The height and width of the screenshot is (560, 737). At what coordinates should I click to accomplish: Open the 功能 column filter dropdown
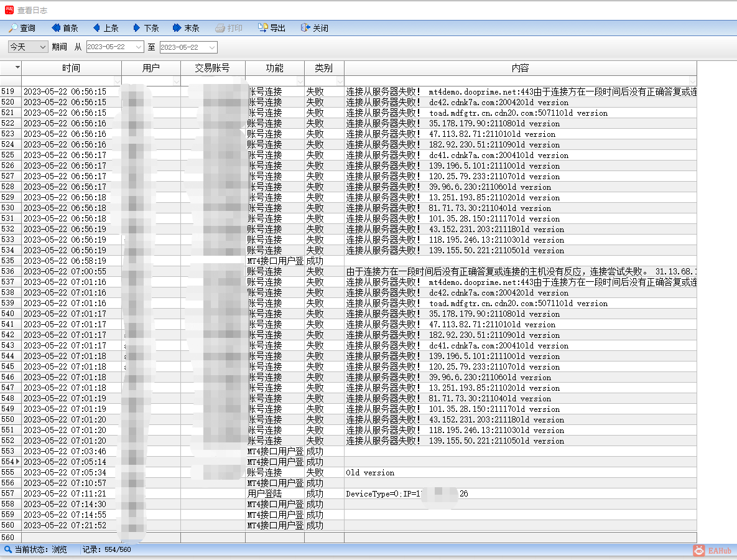click(x=300, y=81)
